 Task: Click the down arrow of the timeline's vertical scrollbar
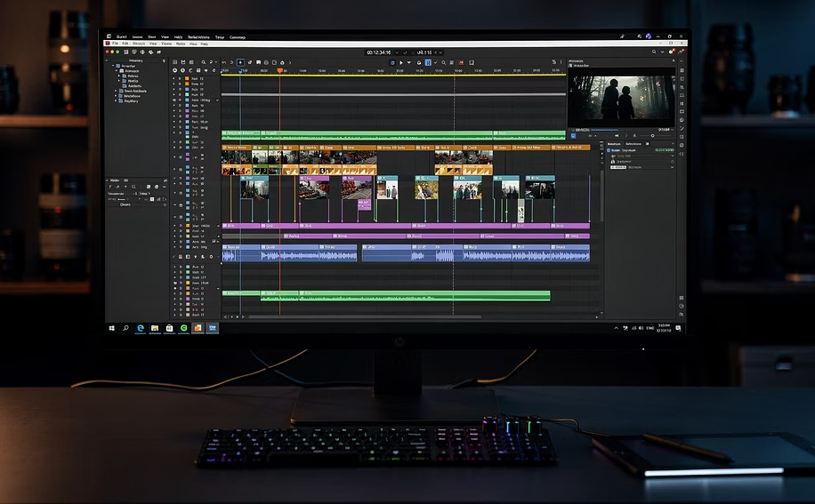click(x=601, y=313)
